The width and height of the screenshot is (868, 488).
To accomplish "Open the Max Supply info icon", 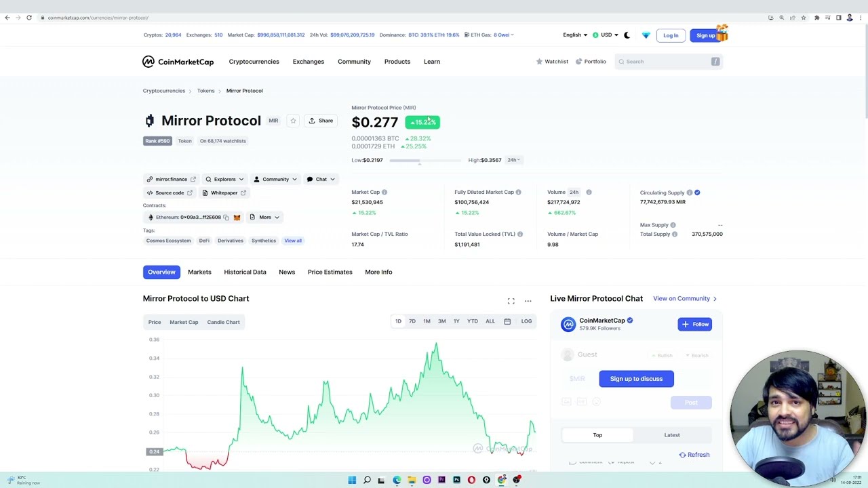I will point(673,225).
